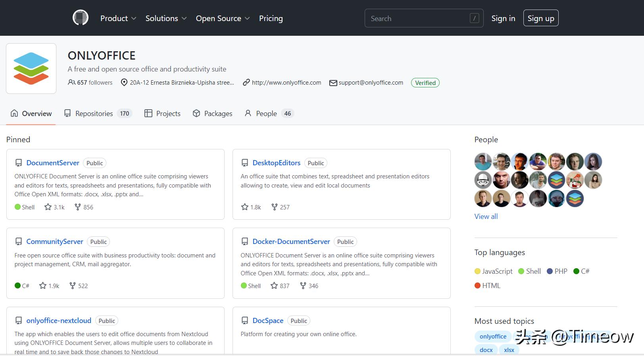644x356 pixels.
Task: Select the JavaScript language yellow dot
Action: pyautogui.click(x=477, y=271)
